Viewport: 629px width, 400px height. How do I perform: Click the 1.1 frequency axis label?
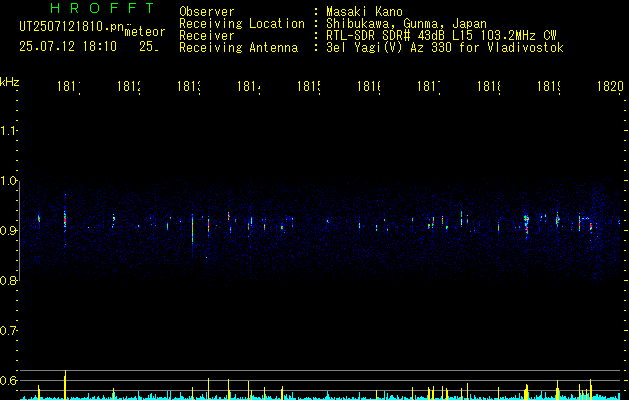coord(8,131)
